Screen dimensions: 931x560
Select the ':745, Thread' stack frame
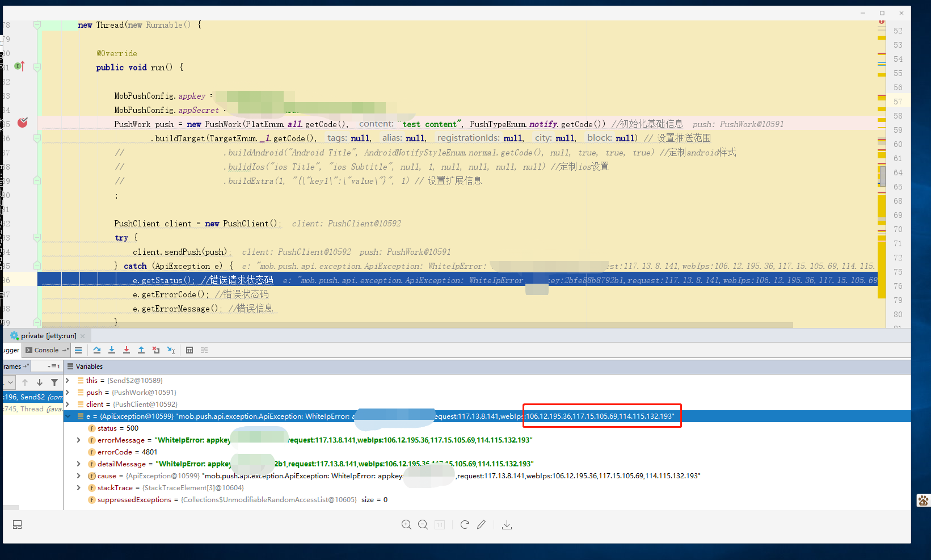point(32,409)
